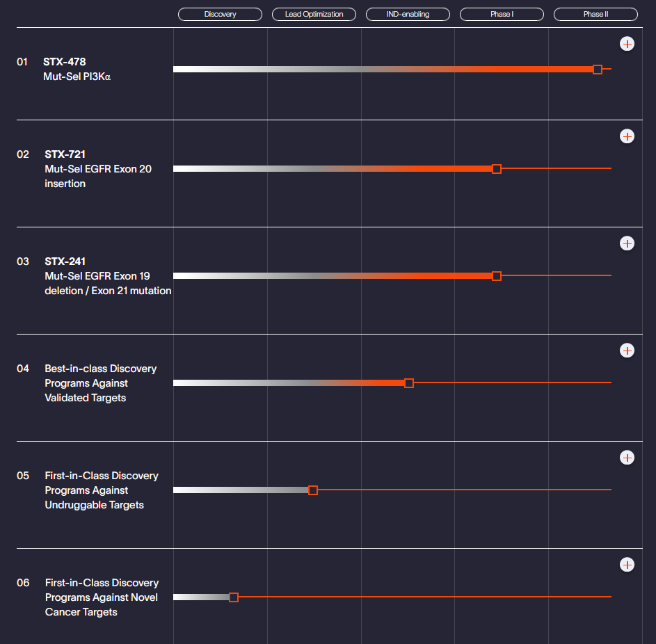Click row number 02

point(23,154)
